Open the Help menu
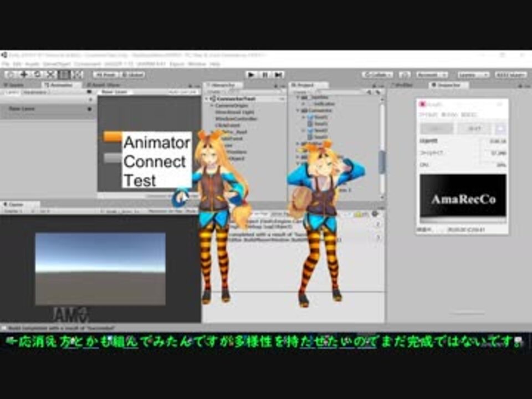Image resolution: width=532 pixels, height=399 pixels. coord(215,64)
